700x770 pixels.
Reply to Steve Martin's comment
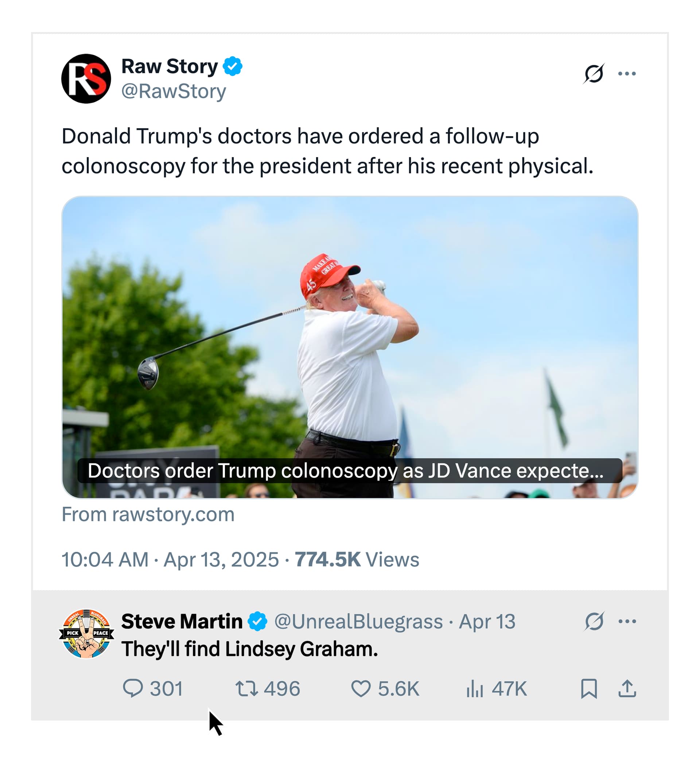(x=133, y=689)
